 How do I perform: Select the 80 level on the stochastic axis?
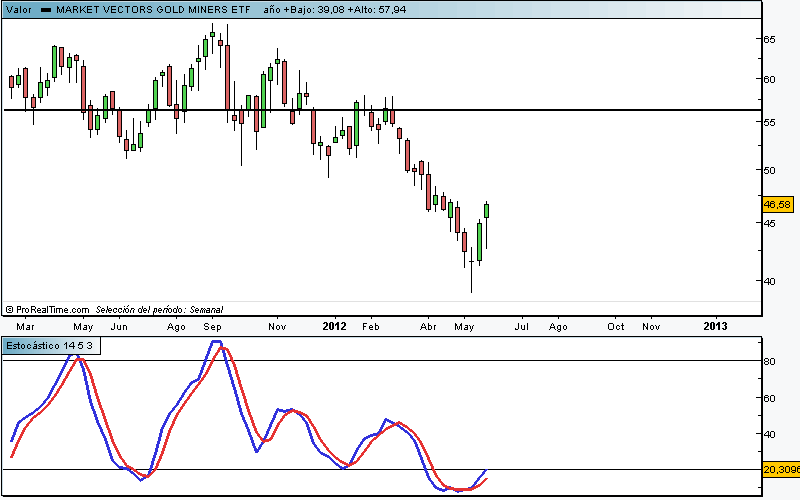770,361
